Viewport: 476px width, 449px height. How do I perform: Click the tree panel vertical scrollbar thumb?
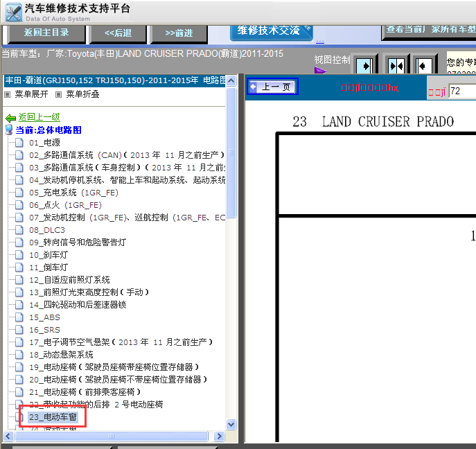click(x=231, y=152)
